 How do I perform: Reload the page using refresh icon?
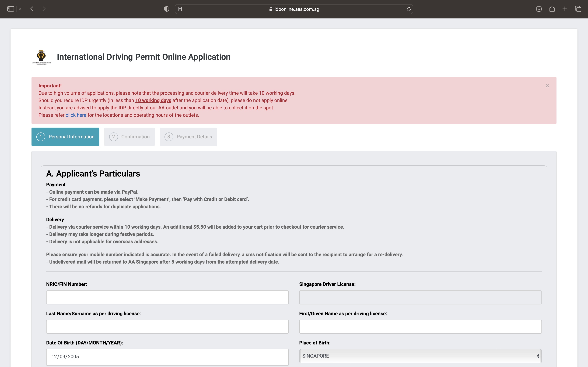point(409,9)
